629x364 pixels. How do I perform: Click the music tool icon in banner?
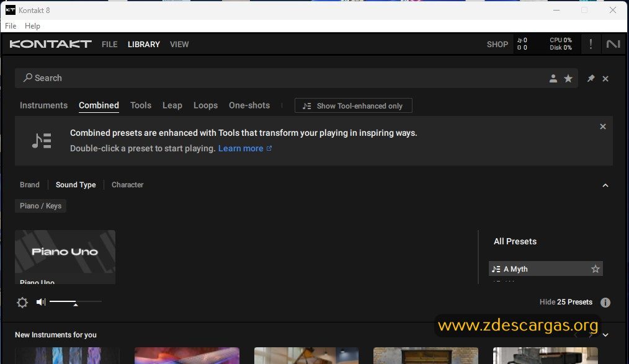tap(42, 141)
